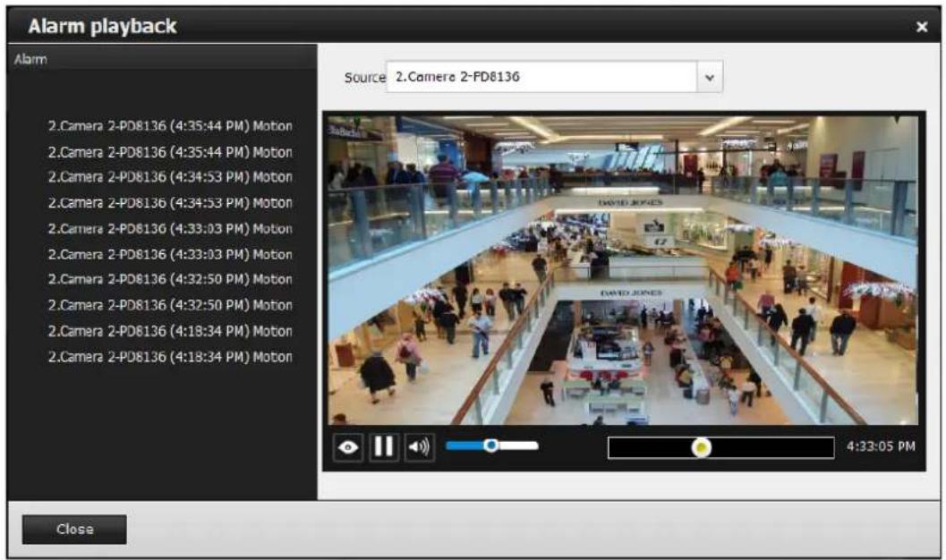
Task: Select the upper 4:33:03 PM Motion alarm
Action: pyautogui.click(x=170, y=229)
